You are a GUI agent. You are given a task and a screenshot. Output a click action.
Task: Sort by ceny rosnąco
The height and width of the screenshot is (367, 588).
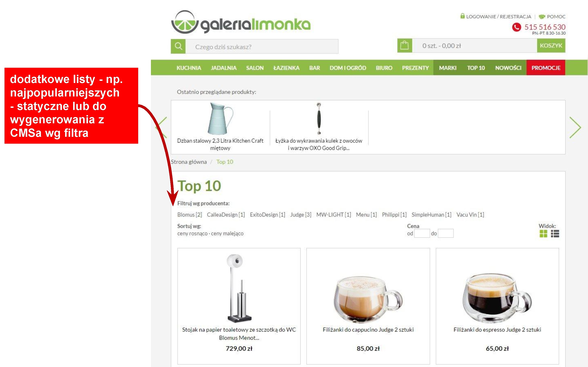coord(192,234)
